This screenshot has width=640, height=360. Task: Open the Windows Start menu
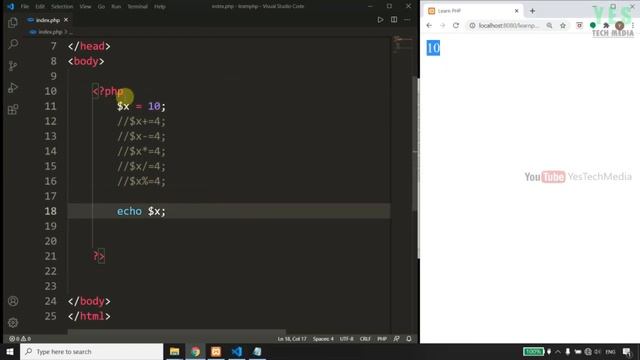pyautogui.click(x=10, y=351)
